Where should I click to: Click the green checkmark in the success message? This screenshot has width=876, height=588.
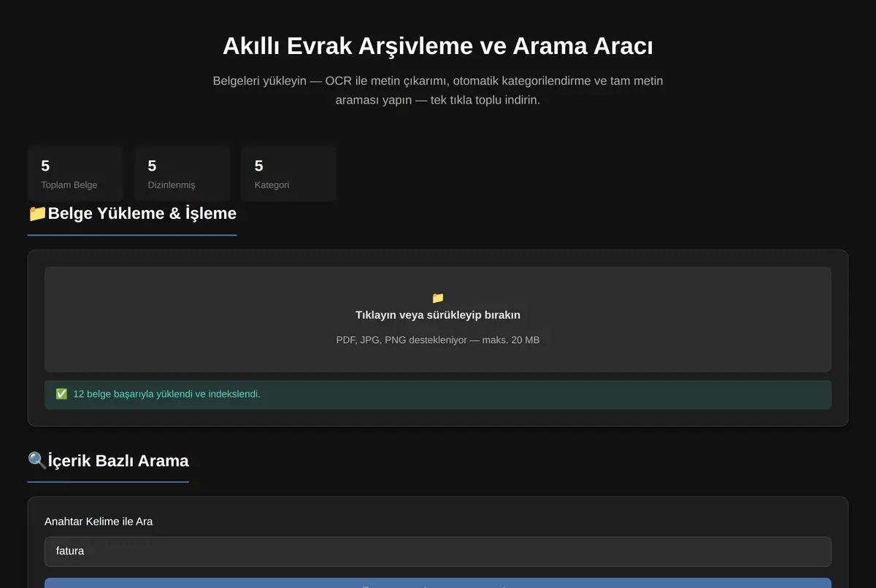tap(61, 394)
